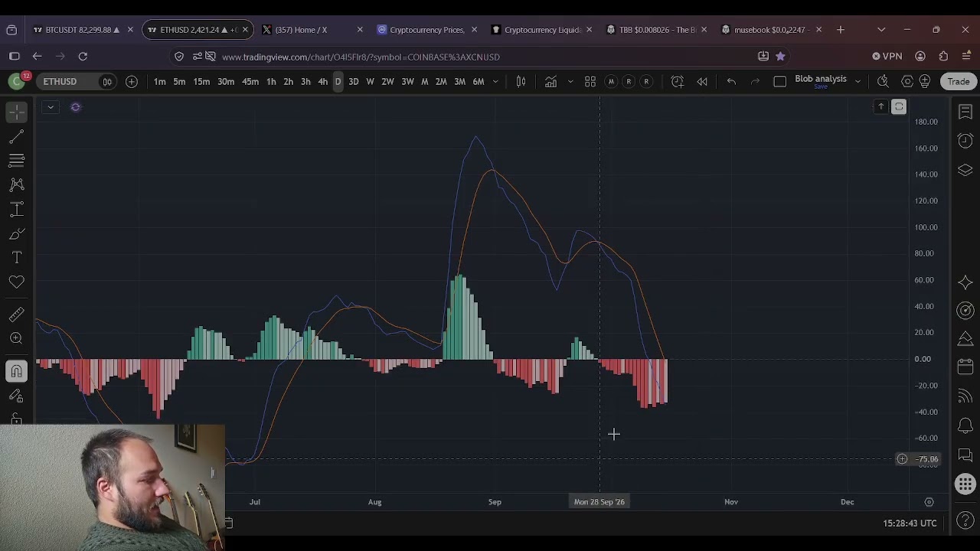Toggle auto-scale button at chart top right
Viewport: 980px width, 551px height.
point(899,107)
